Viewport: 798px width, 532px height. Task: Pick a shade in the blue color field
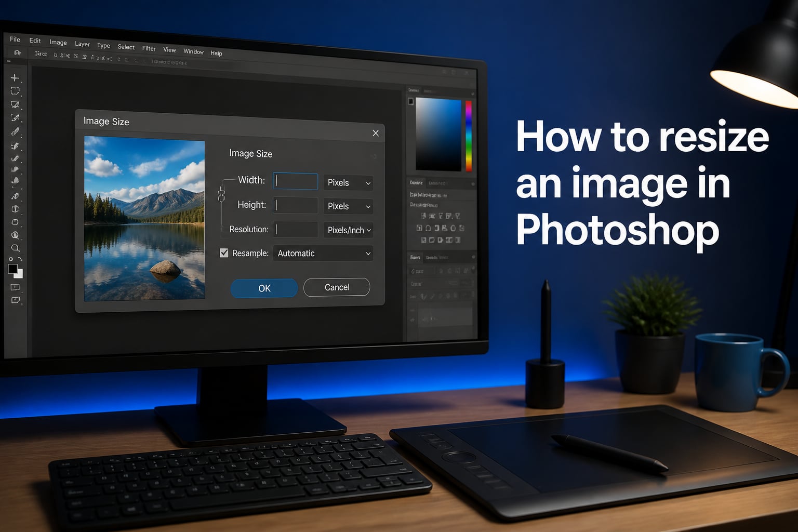click(438, 135)
